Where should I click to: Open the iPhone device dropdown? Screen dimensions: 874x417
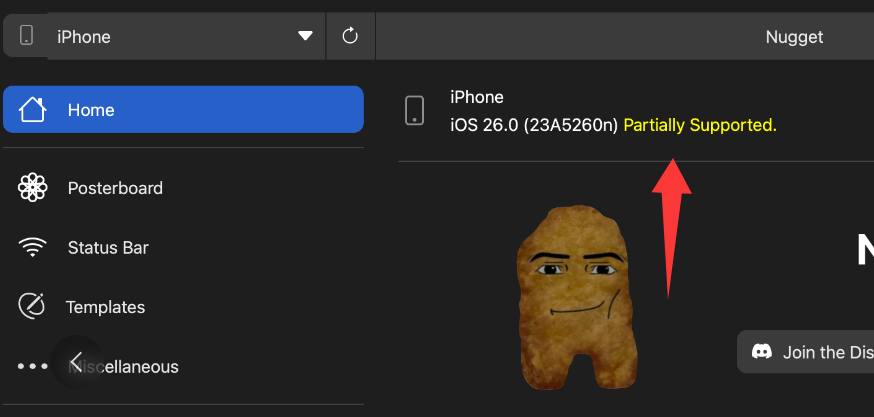coord(186,36)
